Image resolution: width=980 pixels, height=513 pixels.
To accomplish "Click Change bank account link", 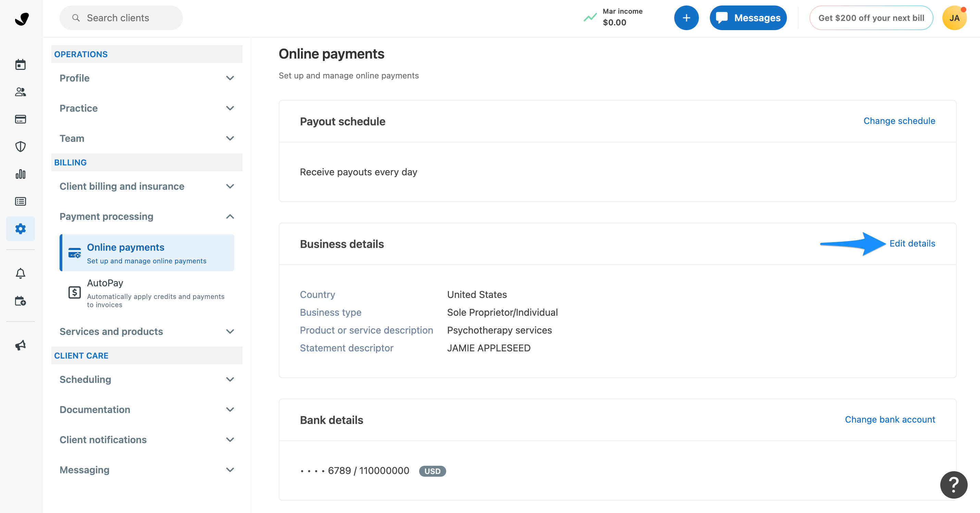I will [890, 420].
